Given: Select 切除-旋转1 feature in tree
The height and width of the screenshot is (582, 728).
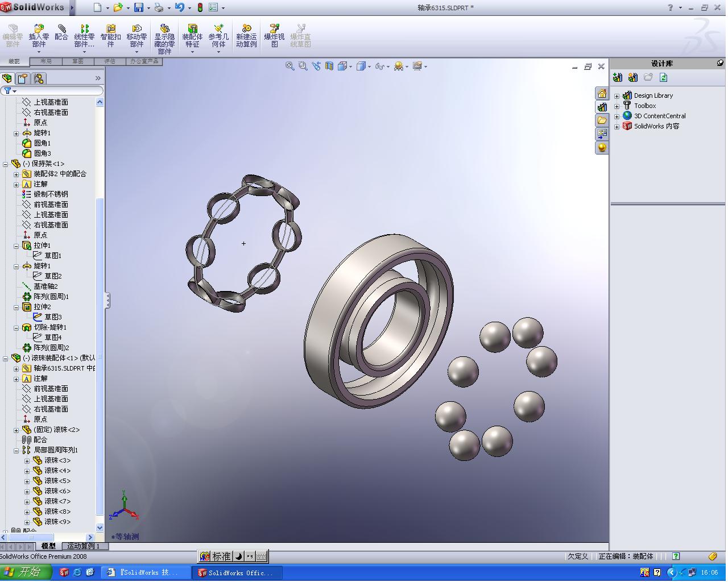Looking at the screenshot, I should (x=44, y=327).
